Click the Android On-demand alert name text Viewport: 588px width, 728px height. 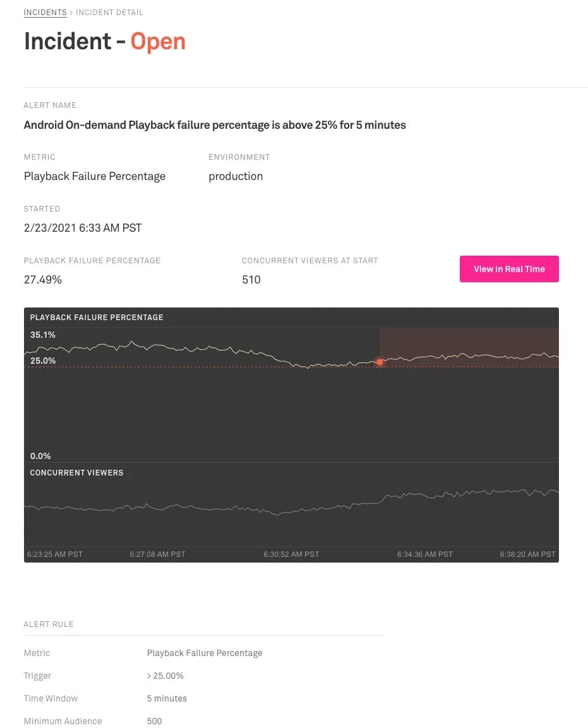(215, 125)
